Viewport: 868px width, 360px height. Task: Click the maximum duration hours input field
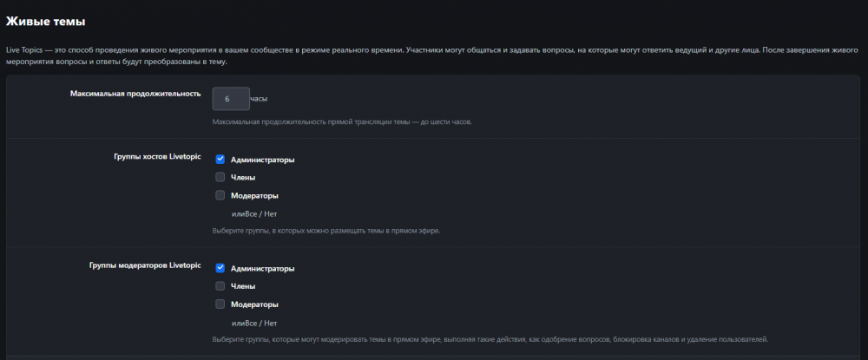pos(230,99)
